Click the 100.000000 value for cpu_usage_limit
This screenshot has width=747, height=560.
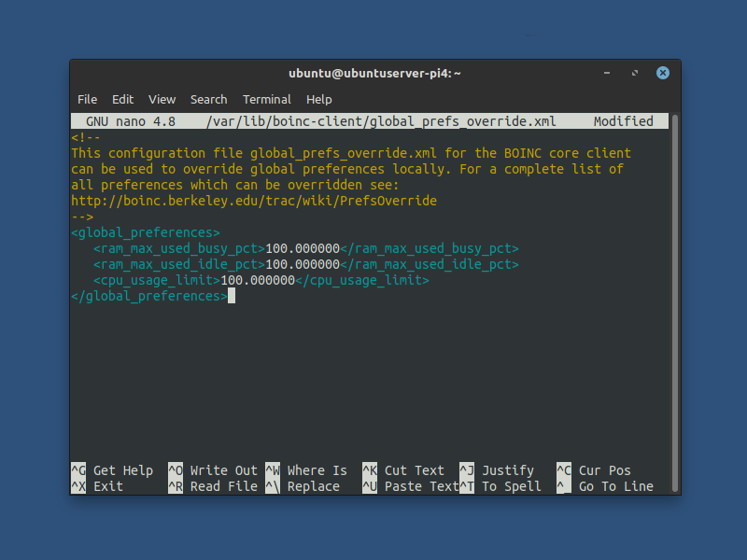258,280
